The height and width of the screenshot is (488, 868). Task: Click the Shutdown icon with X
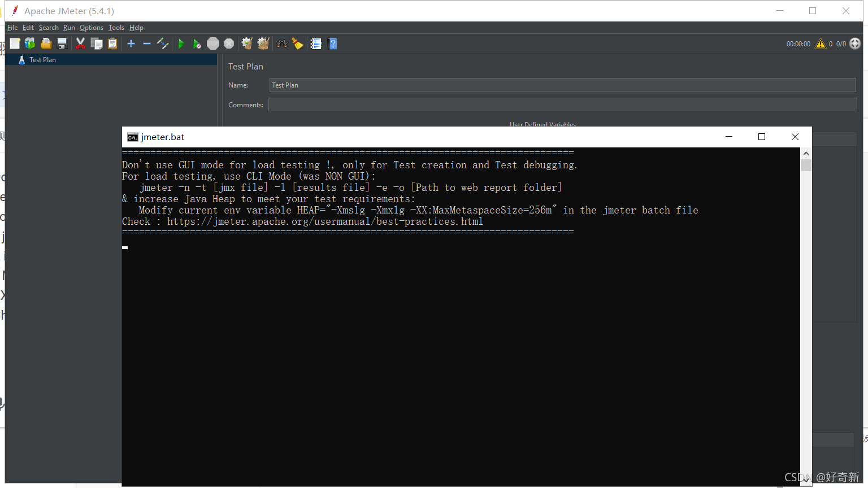(x=229, y=43)
